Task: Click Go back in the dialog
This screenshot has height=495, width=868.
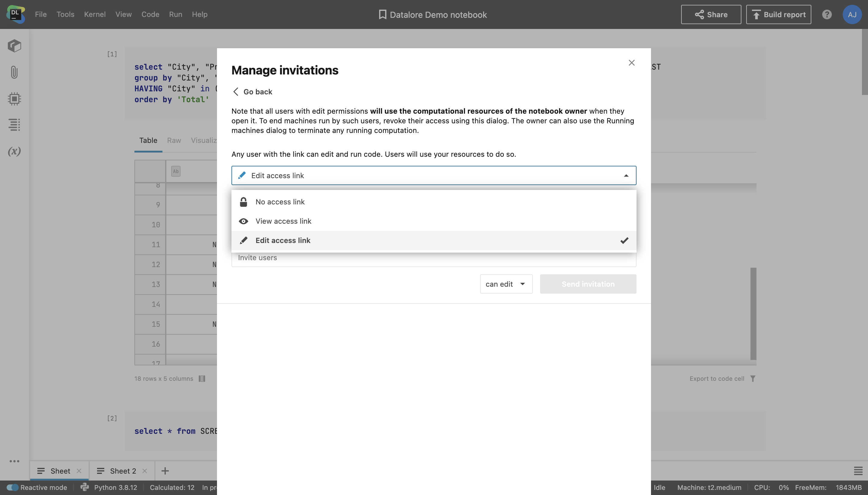Action: 253,92
